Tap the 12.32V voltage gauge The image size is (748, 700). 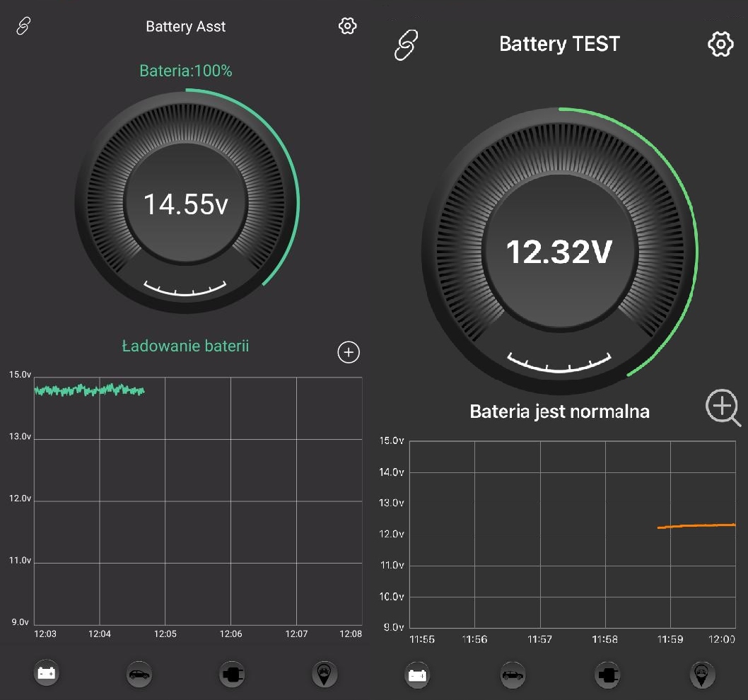click(559, 252)
